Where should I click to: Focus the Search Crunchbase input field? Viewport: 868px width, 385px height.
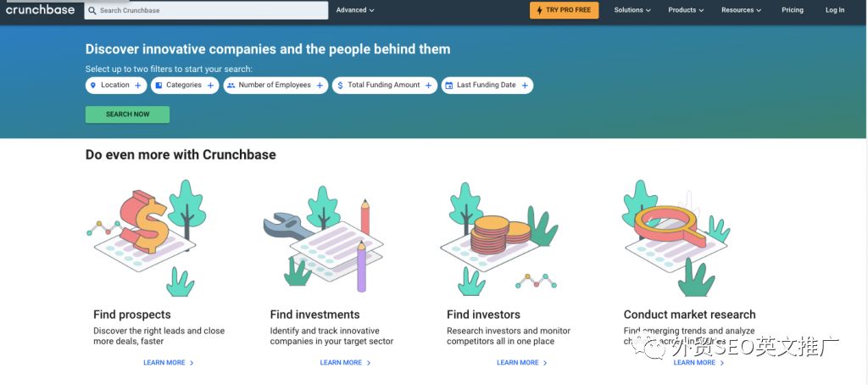206,10
